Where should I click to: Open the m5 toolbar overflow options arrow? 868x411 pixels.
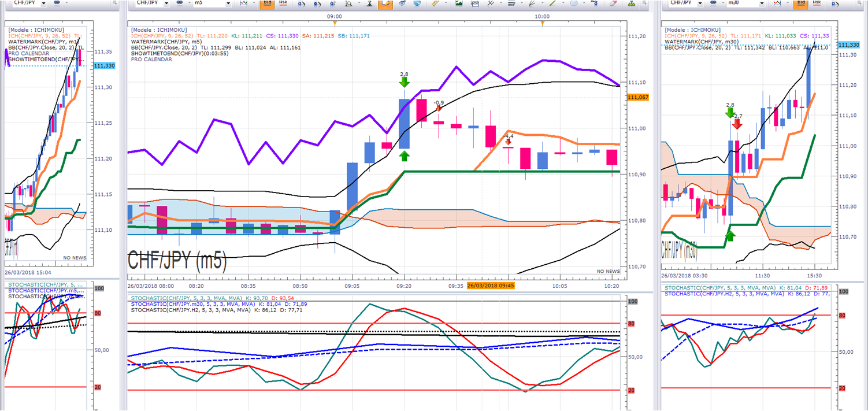pyautogui.click(x=644, y=3)
